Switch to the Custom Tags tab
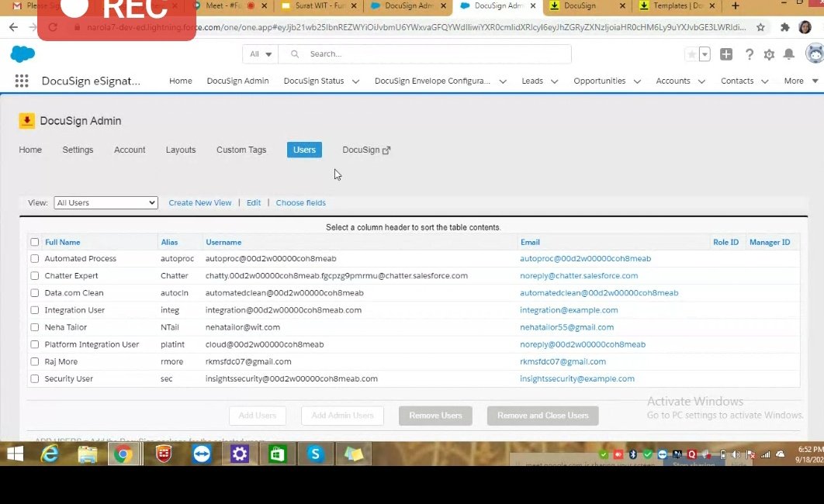 pyautogui.click(x=241, y=150)
